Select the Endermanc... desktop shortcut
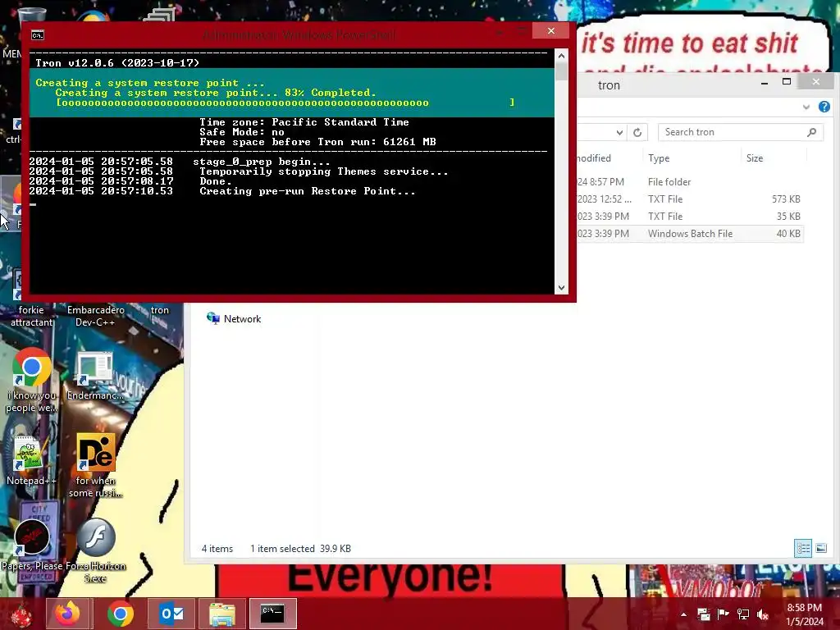The image size is (840, 630). [x=95, y=376]
